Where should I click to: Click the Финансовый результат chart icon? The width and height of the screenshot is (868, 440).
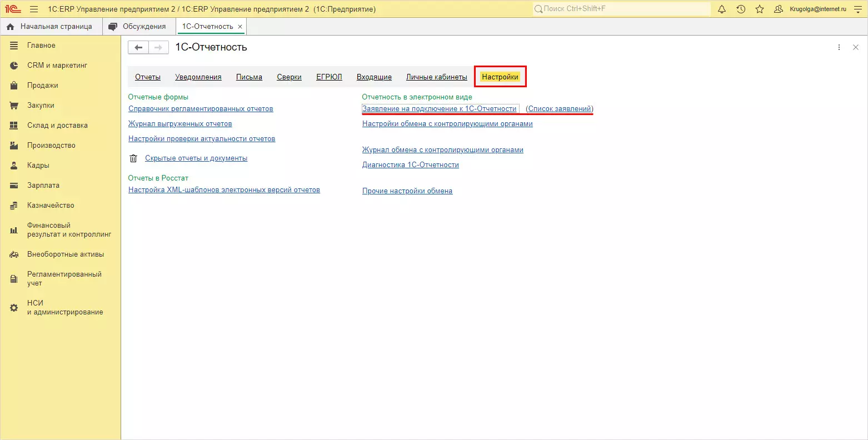pos(14,230)
